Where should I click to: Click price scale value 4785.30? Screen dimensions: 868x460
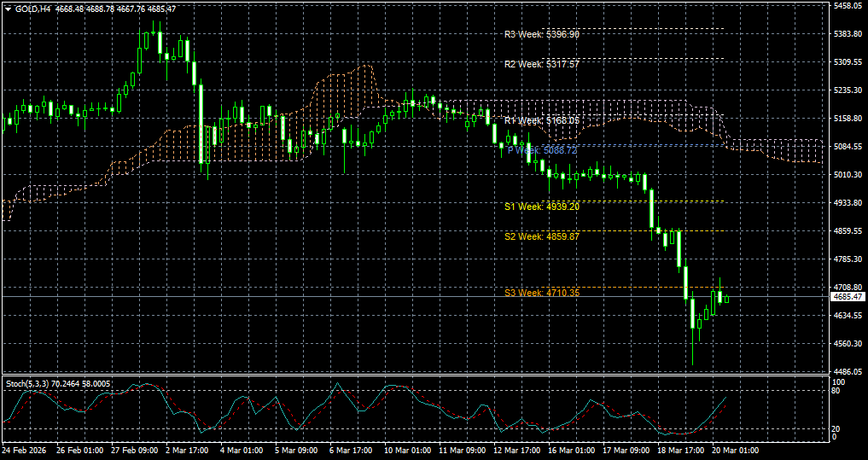tap(848, 259)
